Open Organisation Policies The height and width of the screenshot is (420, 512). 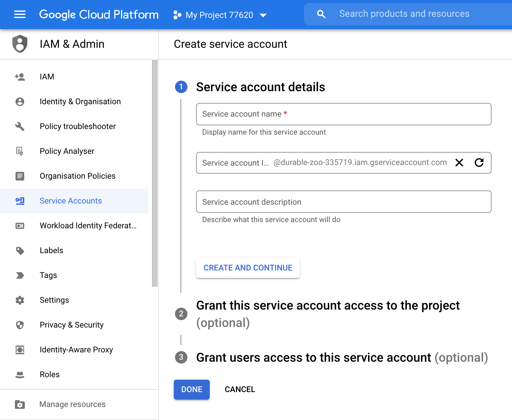click(x=74, y=176)
